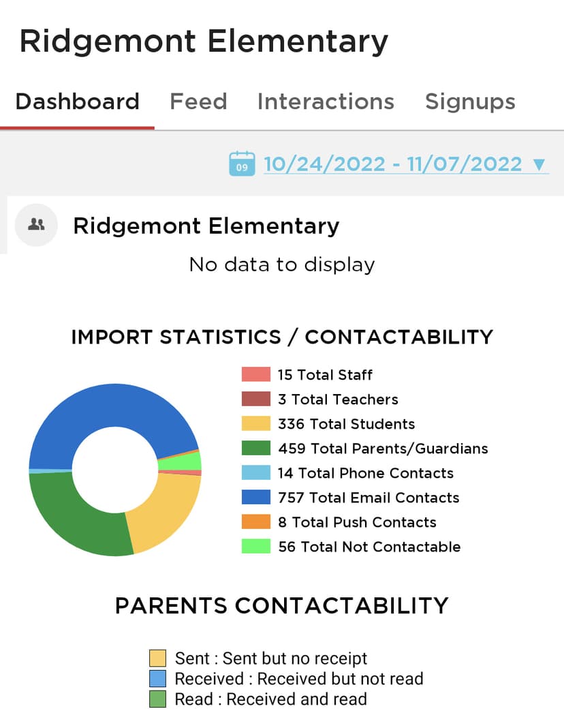Select the Dashboard tab
Viewport: 564px width, 728px height.
click(77, 102)
